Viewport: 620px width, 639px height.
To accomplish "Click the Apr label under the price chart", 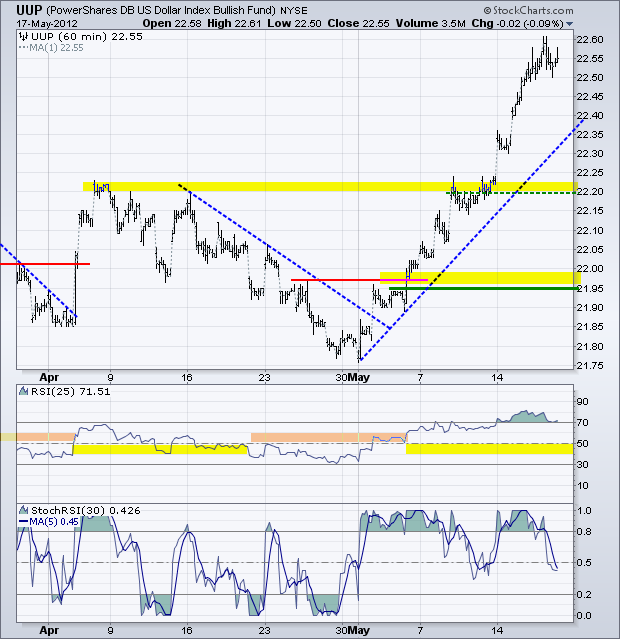I will coord(49,378).
